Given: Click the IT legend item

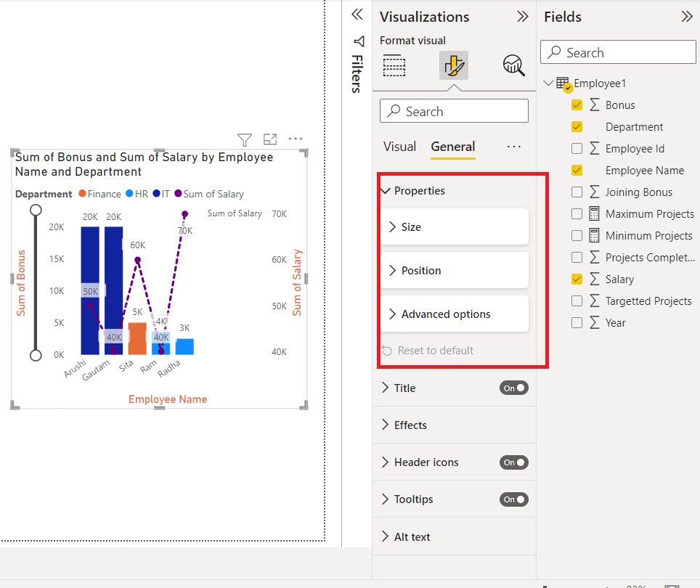Looking at the screenshot, I should [160, 194].
